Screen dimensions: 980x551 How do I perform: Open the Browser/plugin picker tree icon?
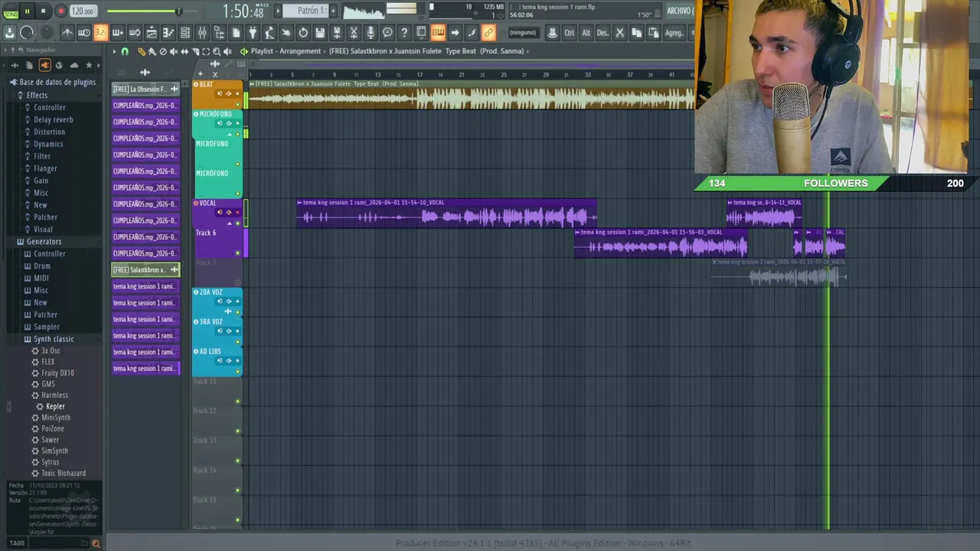[x=219, y=32]
